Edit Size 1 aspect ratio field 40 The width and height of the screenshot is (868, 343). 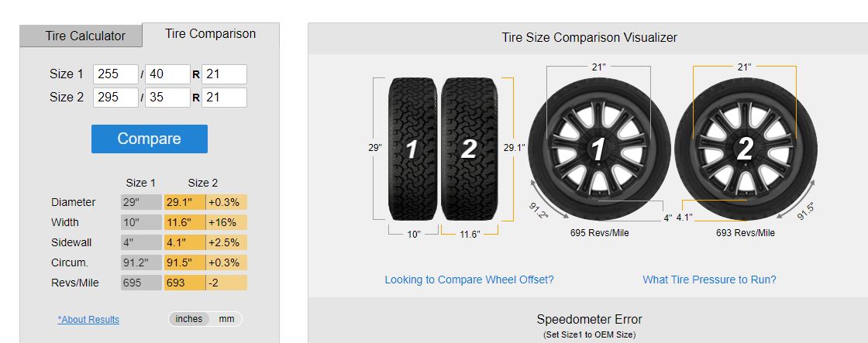[x=167, y=74]
